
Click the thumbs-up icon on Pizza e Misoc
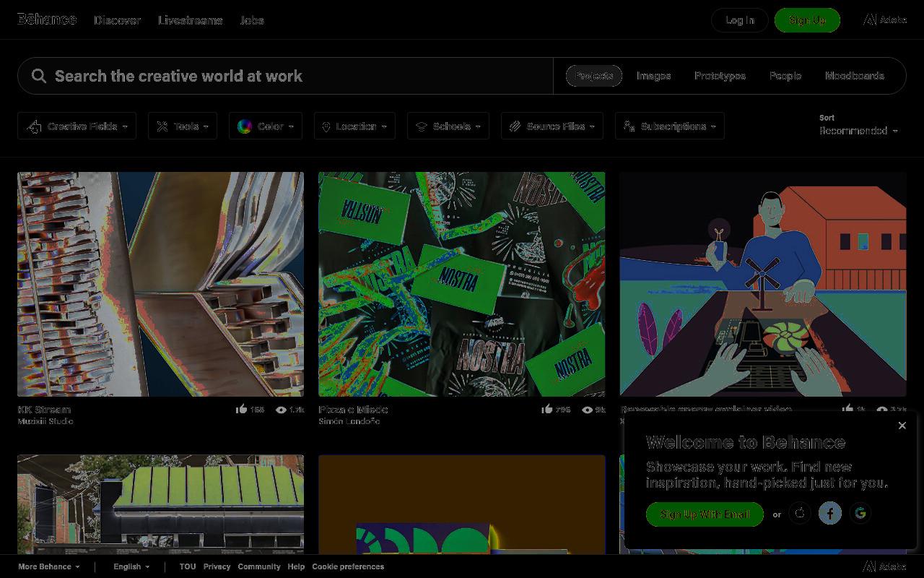tap(547, 409)
